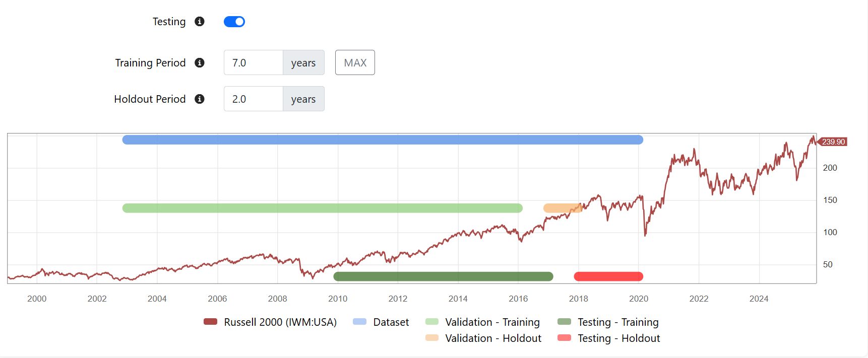Click the info icon beside Testing

click(x=200, y=22)
